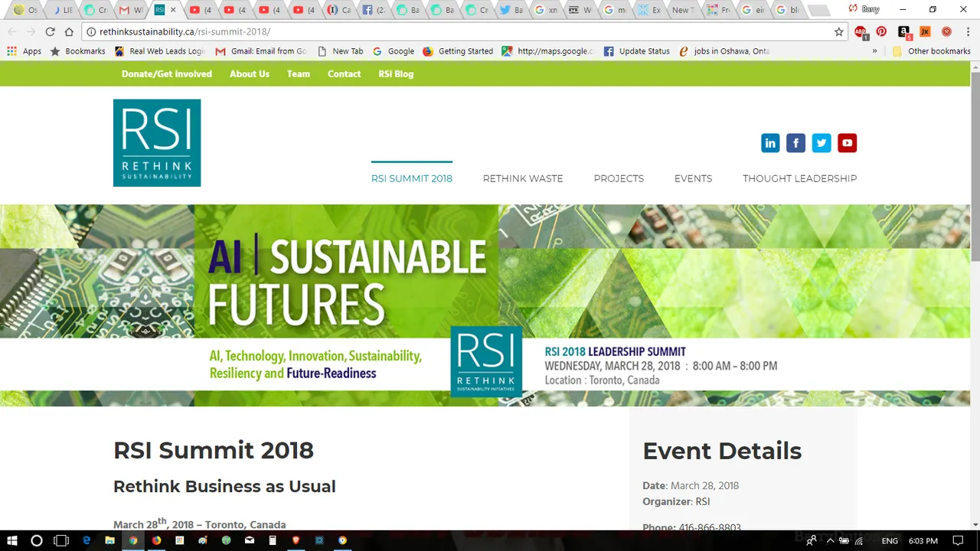Show hidden system tray icons

[830, 540]
